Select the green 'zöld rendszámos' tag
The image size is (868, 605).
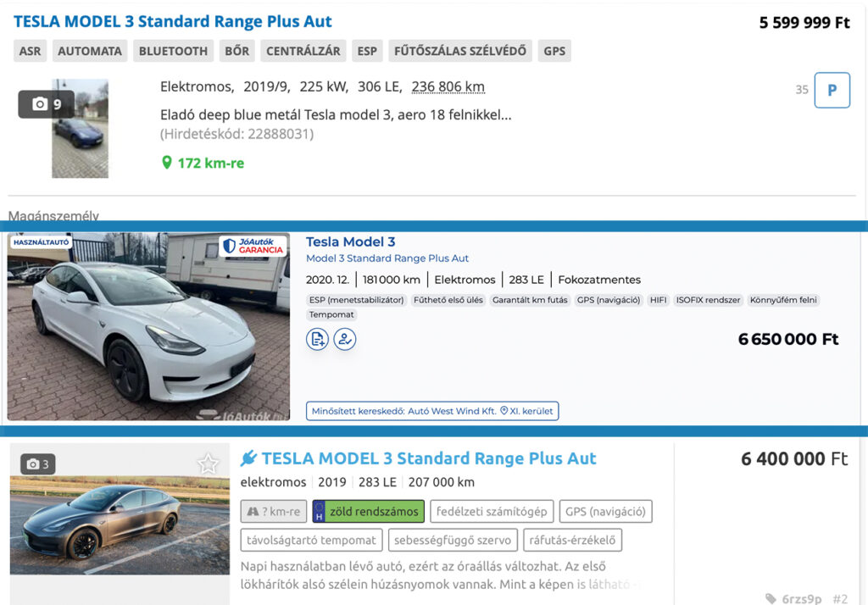(x=367, y=512)
